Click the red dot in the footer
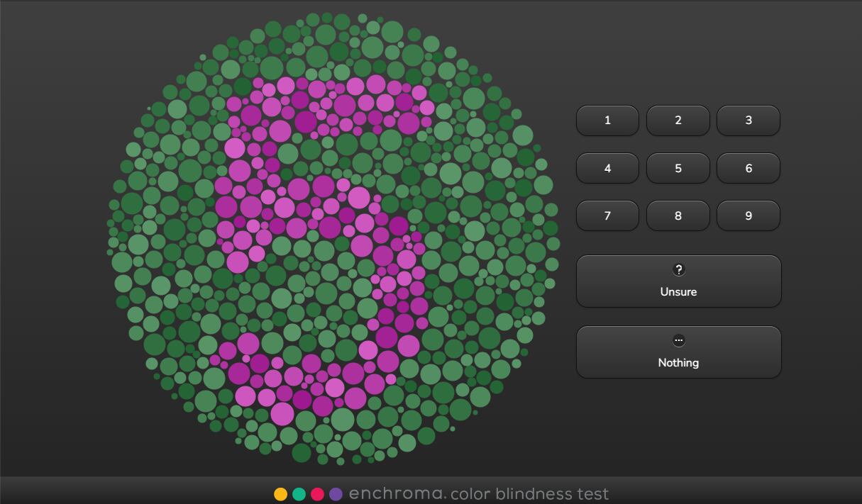Viewport: 862px width, 504px height. pos(317,494)
